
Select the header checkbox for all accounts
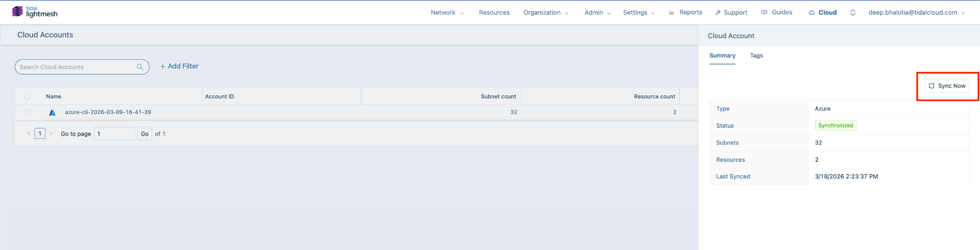27,96
